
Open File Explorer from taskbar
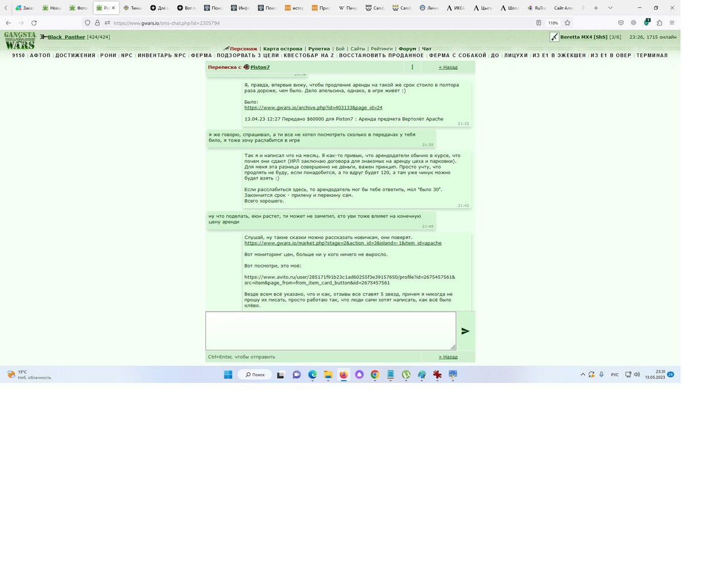click(x=328, y=374)
